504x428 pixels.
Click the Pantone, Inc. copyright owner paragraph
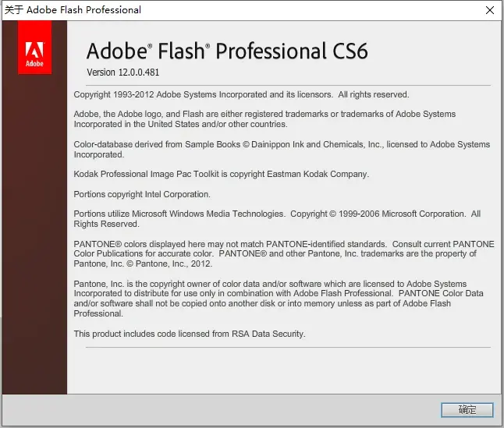278,299
